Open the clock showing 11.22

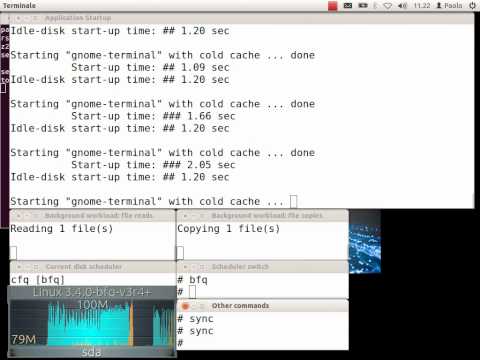pyautogui.click(x=422, y=6)
